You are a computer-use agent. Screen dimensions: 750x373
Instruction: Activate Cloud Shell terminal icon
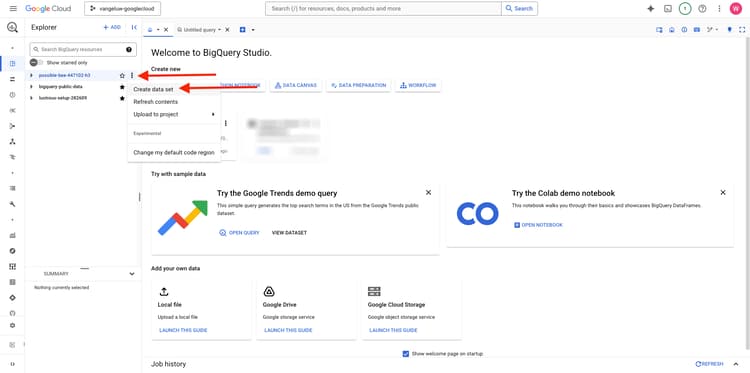coord(668,9)
